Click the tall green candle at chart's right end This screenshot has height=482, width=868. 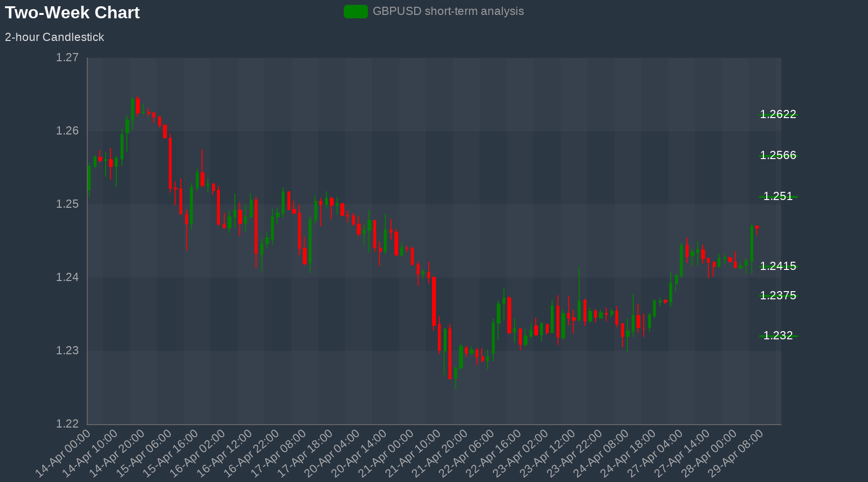click(x=752, y=243)
